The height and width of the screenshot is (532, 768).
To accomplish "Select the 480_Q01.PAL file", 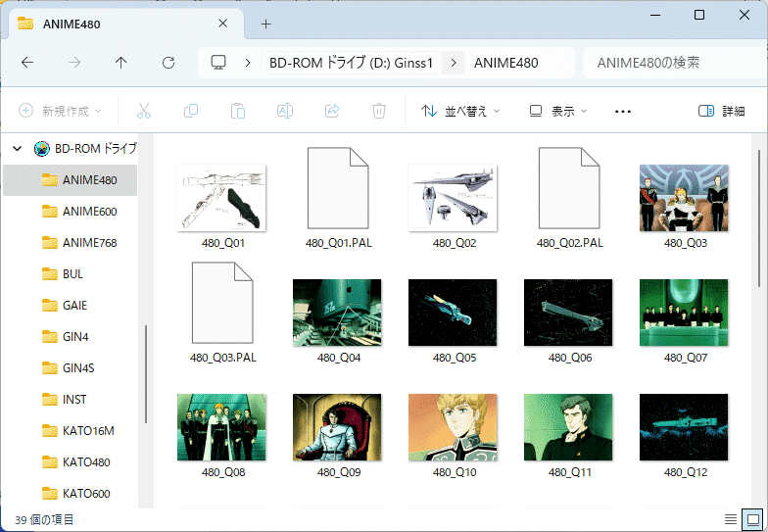I will [x=338, y=188].
